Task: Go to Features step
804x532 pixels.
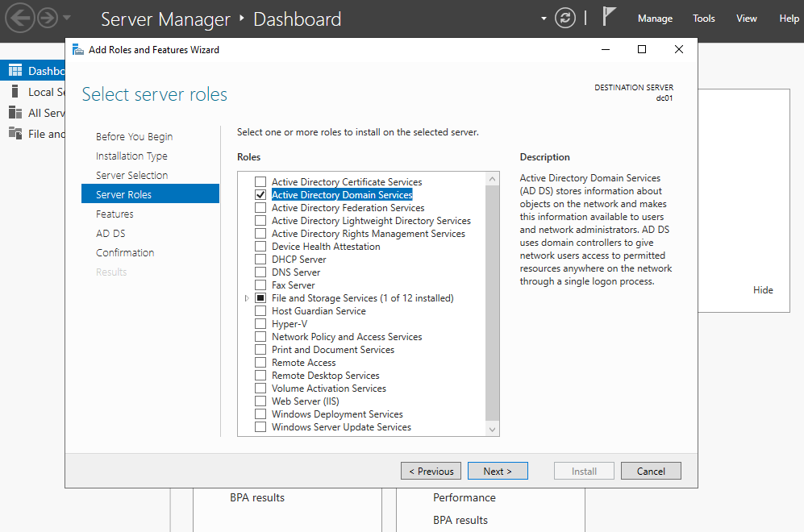Action: coord(115,214)
